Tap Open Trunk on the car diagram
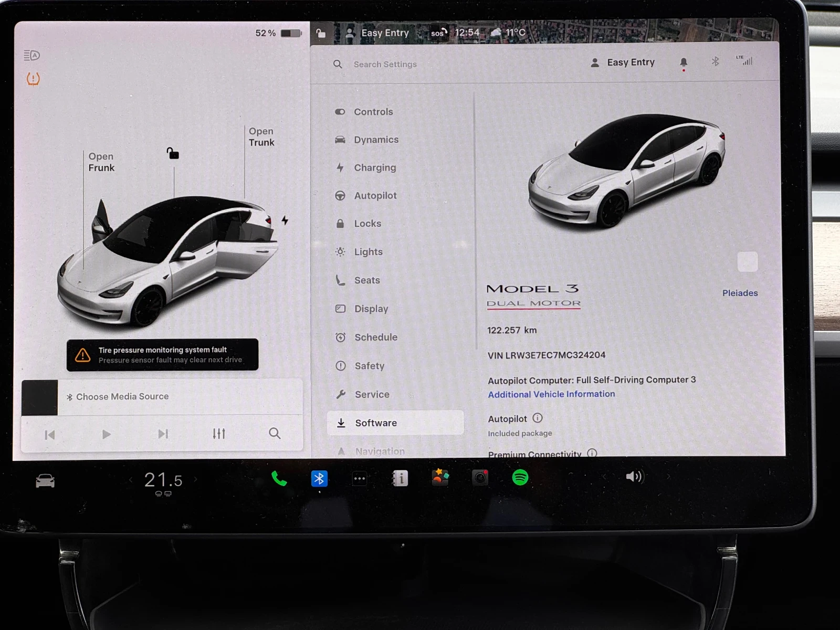840x630 pixels. tap(261, 137)
